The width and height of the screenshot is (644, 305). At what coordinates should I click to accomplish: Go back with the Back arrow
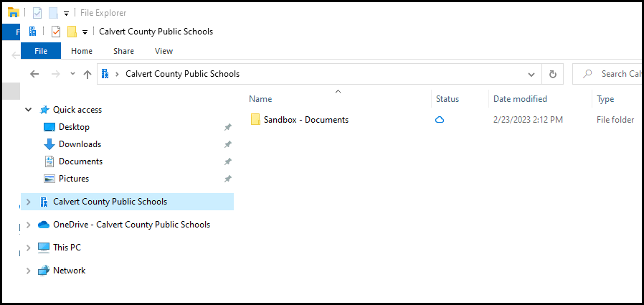pos(34,74)
